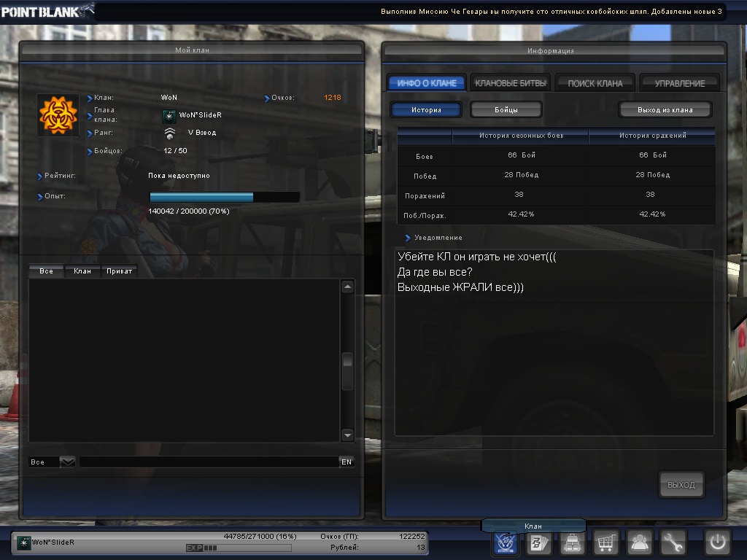Viewport: 747px width, 560px height.
Task: Click the 38 defeats cell under История сражений
Action: 650,194
